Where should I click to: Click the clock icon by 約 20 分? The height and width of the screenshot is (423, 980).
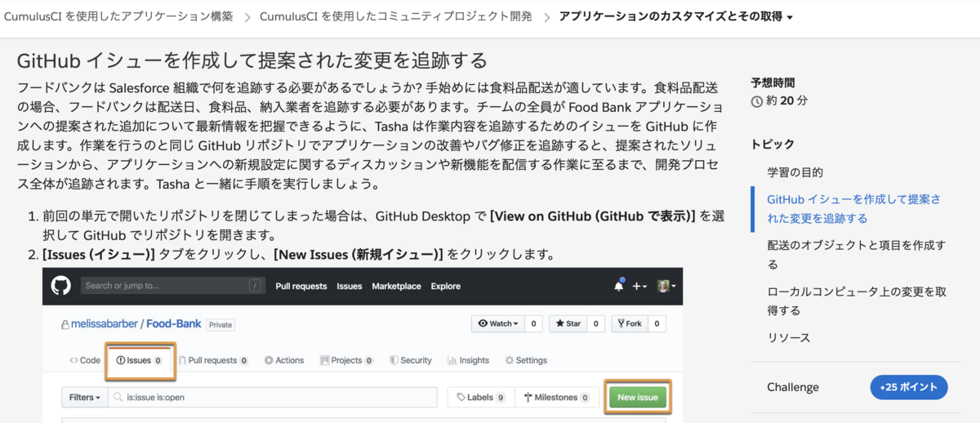tap(756, 101)
